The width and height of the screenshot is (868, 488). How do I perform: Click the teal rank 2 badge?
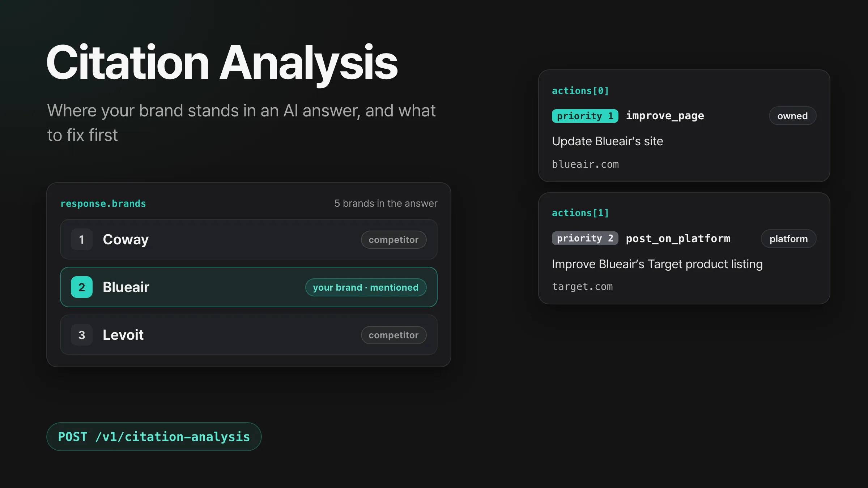[82, 287]
